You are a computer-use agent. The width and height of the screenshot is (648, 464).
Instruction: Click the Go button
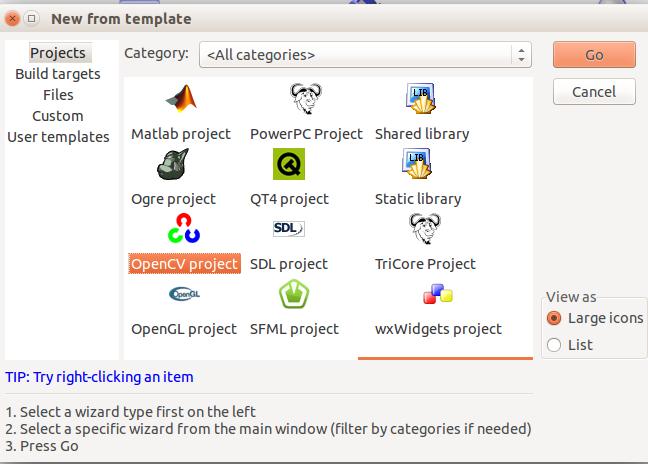pos(594,55)
